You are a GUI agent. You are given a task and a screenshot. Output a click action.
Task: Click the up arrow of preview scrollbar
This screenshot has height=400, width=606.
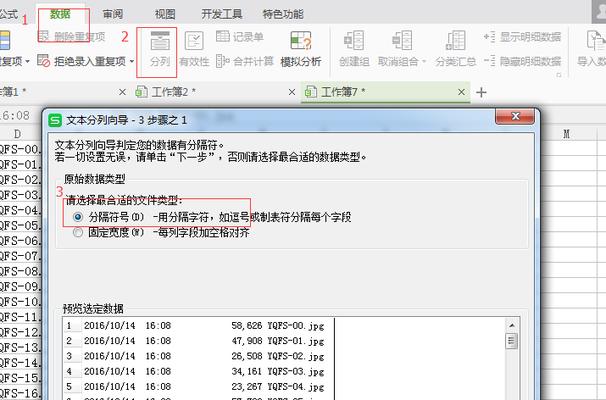[512, 325]
